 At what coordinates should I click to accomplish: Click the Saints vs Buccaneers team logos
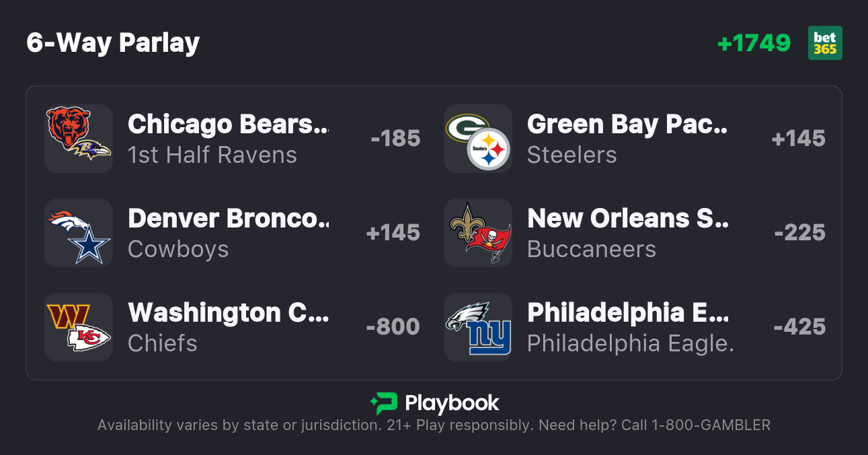[x=478, y=233]
